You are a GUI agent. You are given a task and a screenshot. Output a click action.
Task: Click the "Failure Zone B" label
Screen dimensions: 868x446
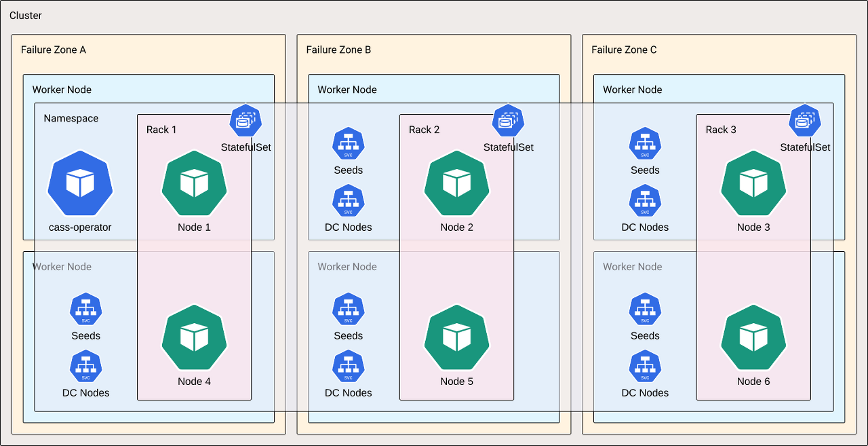pos(339,50)
